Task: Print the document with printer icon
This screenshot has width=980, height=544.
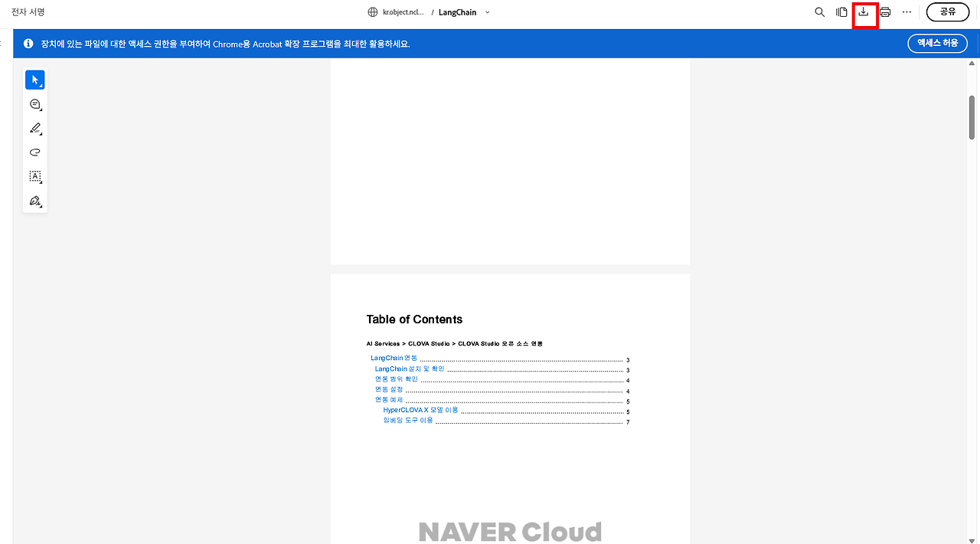Action: pos(885,12)
